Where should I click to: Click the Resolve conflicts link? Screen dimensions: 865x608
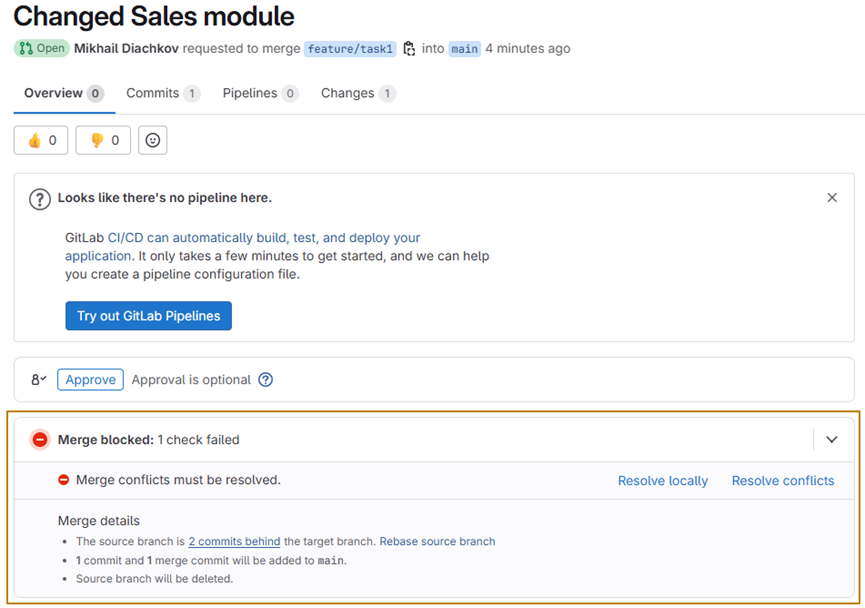click(x=782, y=481)
